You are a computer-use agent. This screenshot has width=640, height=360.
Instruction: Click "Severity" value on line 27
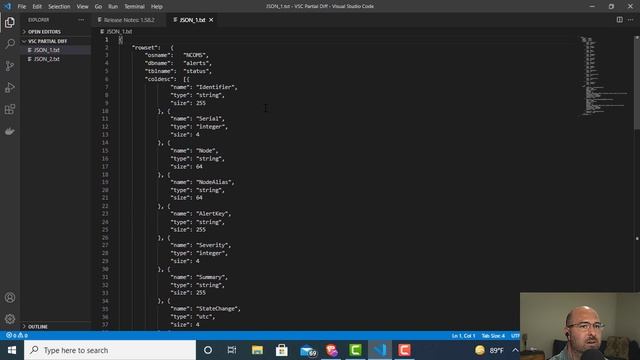click(x=213, y=245)
